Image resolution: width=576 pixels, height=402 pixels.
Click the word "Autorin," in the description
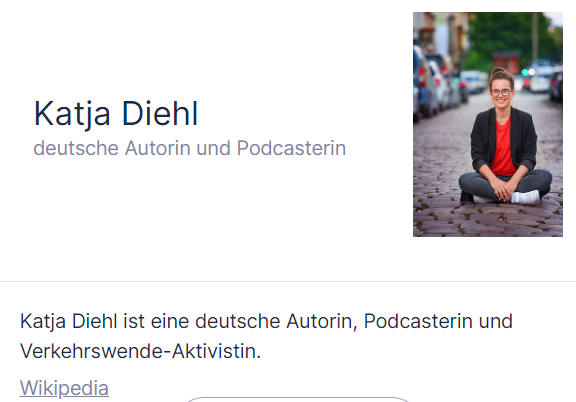pyautogui.click(x=322, y=321)
